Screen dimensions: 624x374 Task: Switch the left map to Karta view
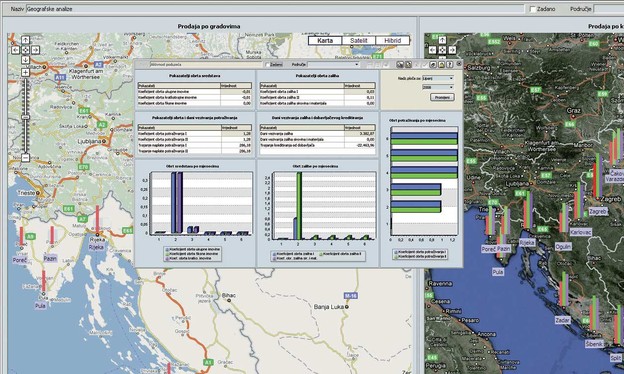click(325, 41)
